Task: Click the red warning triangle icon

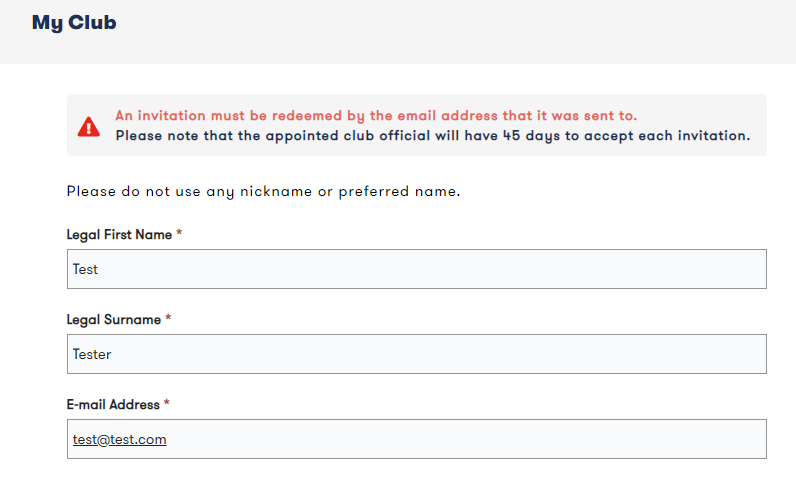Action: coord(89,126)
